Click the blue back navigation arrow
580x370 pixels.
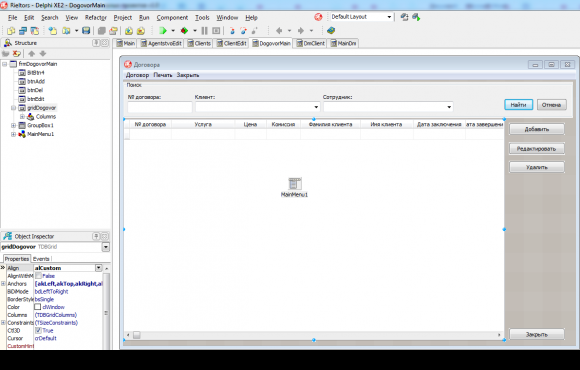pyautogui.click(x=279, y=31)
